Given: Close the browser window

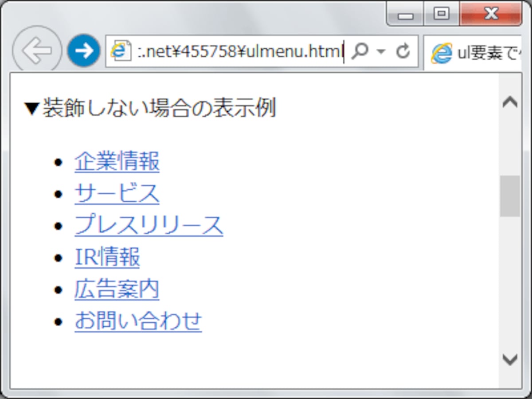Looking at the screenshot, I should click(x=490, y=14).
